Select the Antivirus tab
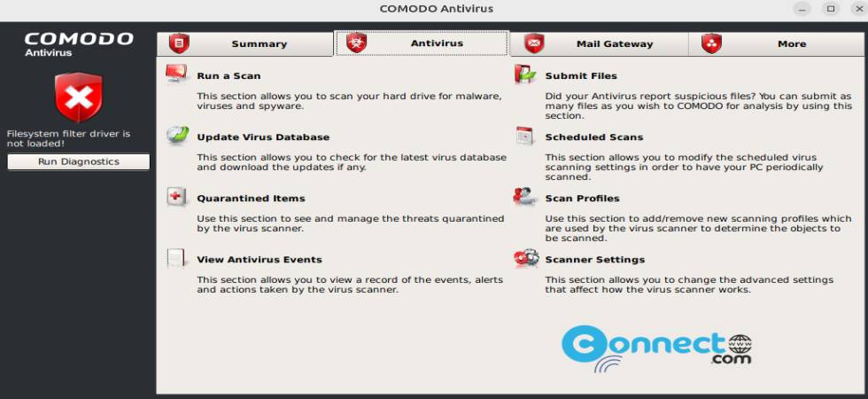Image resolution: width=868 pixels, height=399 pixels. (422, 43)
